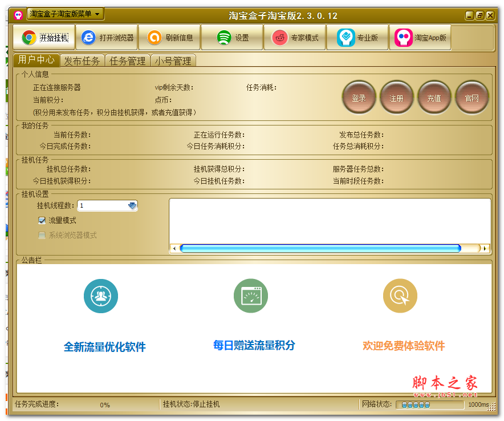Minimize the 淘宝盒子 window

coord(470,15)
